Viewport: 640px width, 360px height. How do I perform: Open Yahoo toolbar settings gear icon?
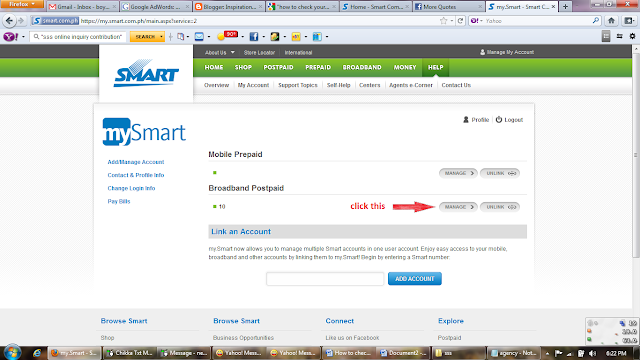[632, 36]
